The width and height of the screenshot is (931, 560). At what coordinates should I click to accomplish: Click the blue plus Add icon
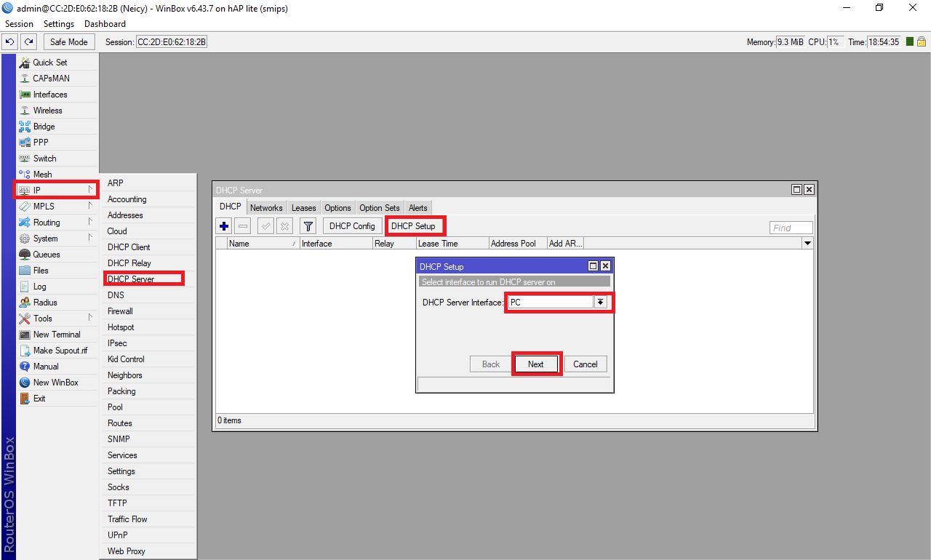(x=224, y=226)
